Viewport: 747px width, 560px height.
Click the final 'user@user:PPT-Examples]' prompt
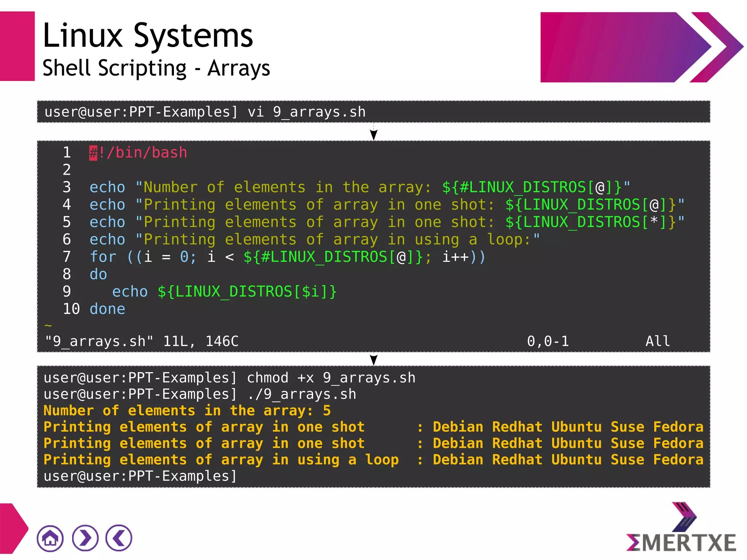click(x=140, y=477)
